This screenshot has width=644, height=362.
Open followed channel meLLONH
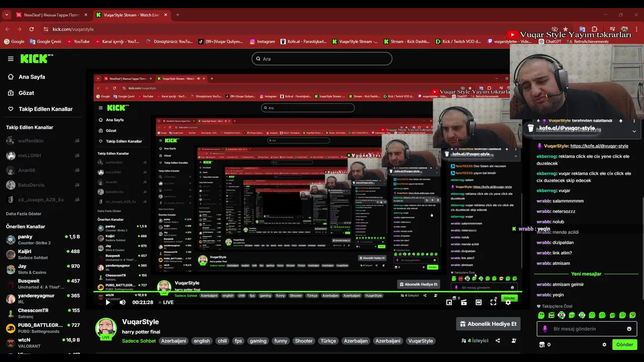(x=43, y=156)
